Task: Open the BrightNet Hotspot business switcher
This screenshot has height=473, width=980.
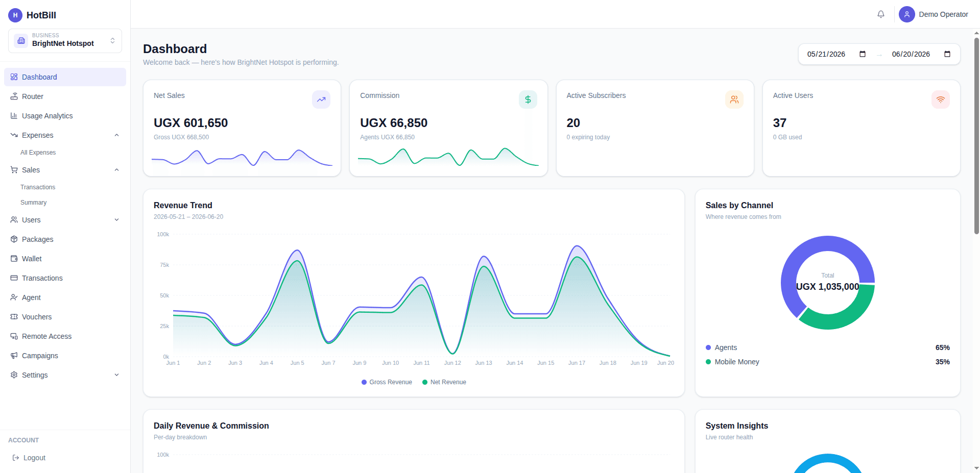Action: click(x=65, y=41)
